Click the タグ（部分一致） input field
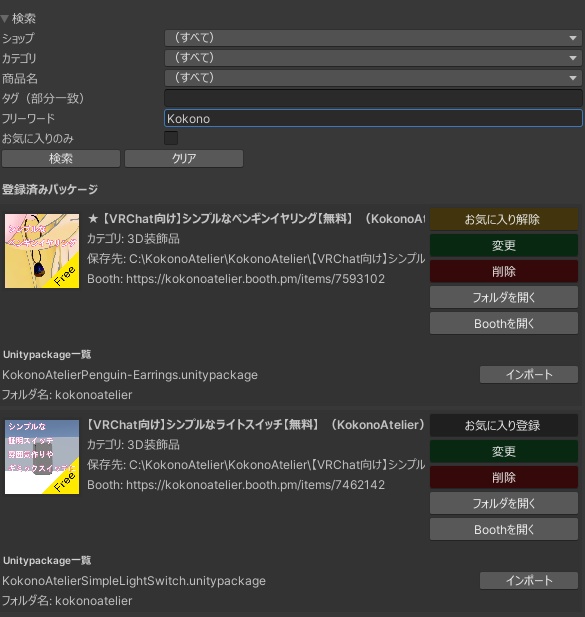Screen dimensions: 585x617 click(373, 98)
